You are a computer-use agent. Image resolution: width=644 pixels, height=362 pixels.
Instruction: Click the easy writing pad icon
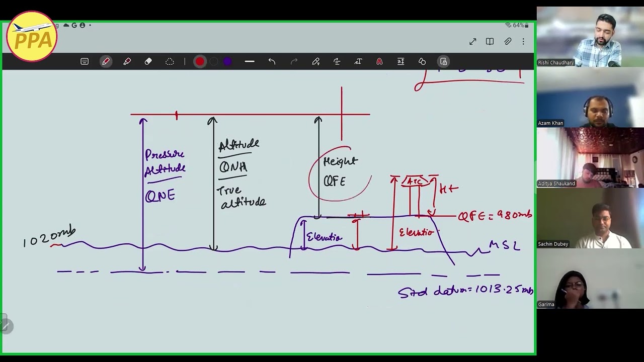coord(400,61)
